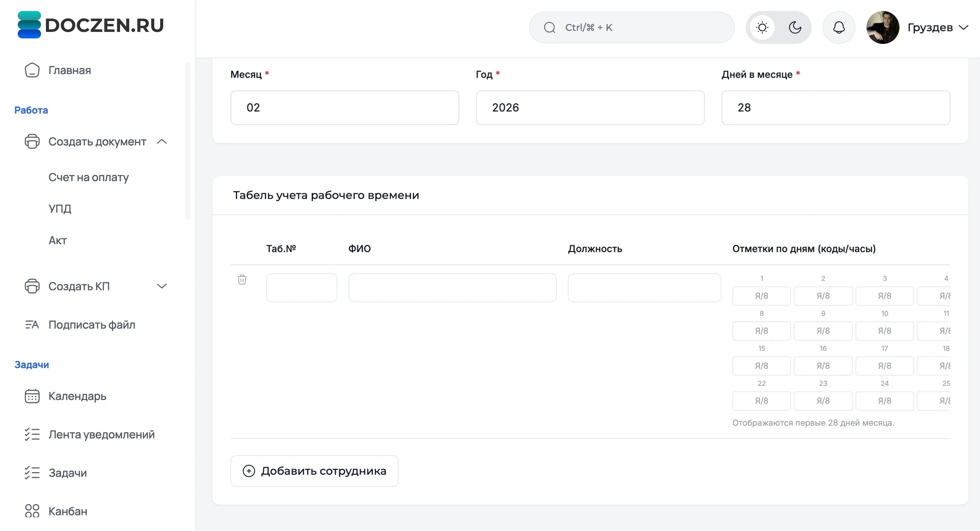Click the Должность input field
The width and height of the screenshot is (980, 531).
(x=644, y=288)
